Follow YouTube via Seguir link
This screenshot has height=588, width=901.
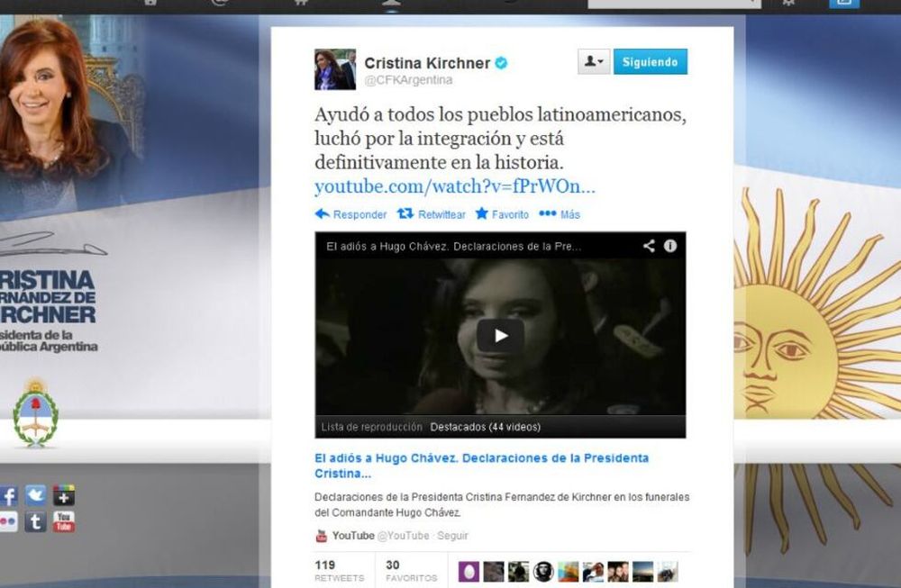[x=452, y=536]
